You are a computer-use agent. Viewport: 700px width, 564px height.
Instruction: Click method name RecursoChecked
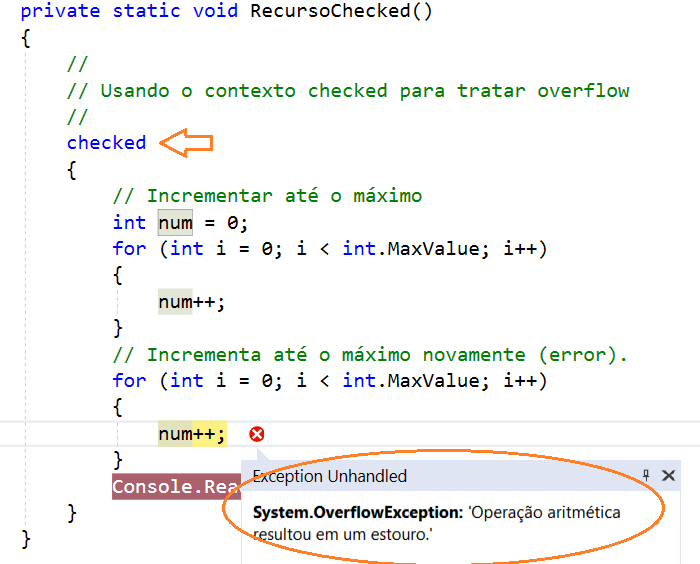coord(330,11)
